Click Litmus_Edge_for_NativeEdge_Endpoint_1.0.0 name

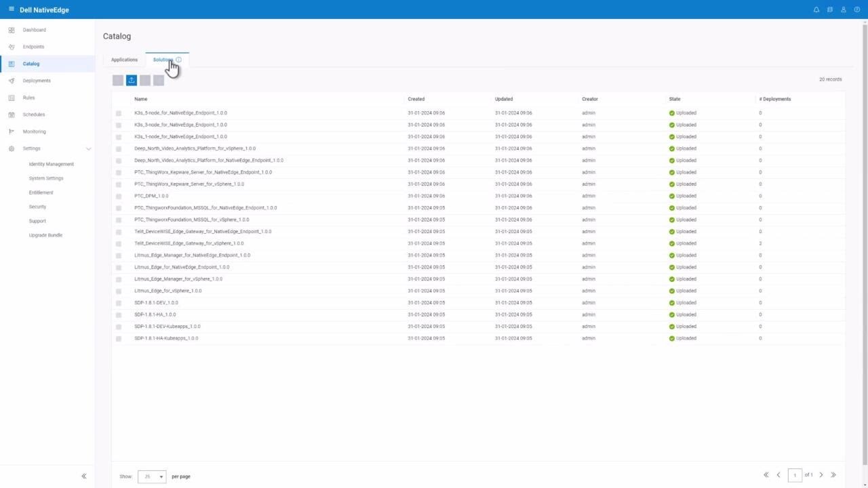click(182, 267)
